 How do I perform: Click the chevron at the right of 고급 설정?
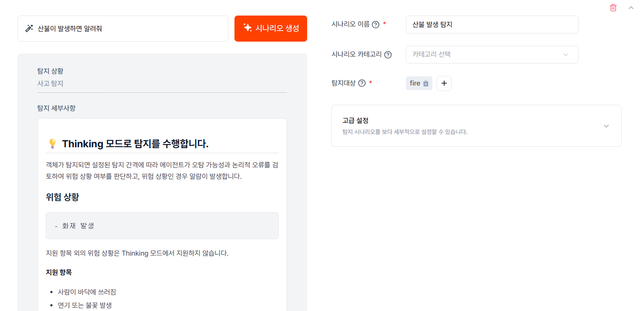pos(607,126)
